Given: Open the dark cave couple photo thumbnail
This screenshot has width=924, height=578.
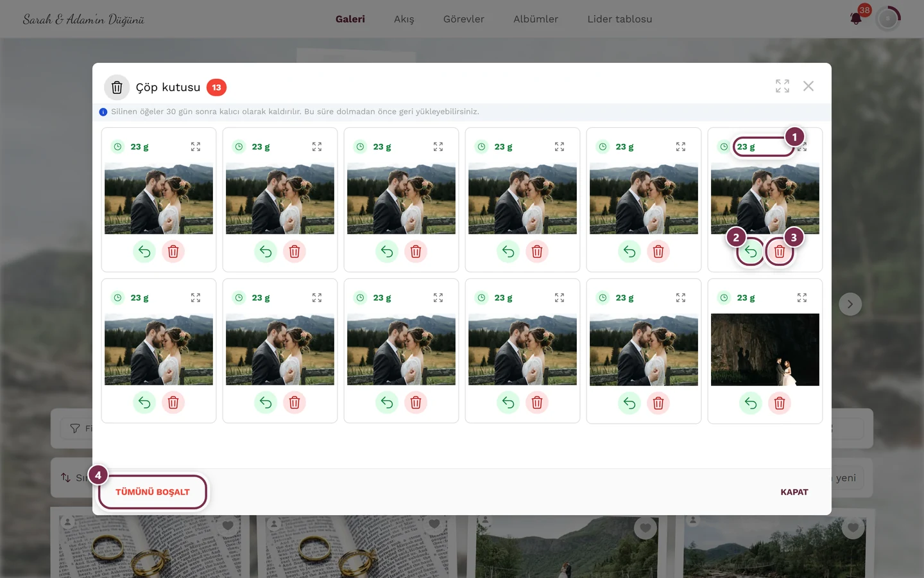Looking at the screenshot, I should coord(765,350).
